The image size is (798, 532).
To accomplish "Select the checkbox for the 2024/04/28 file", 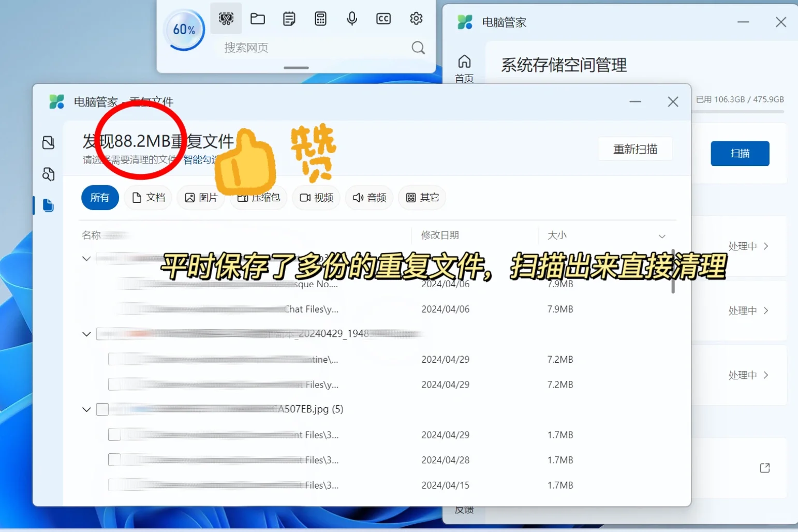I will tap(113, 459).
